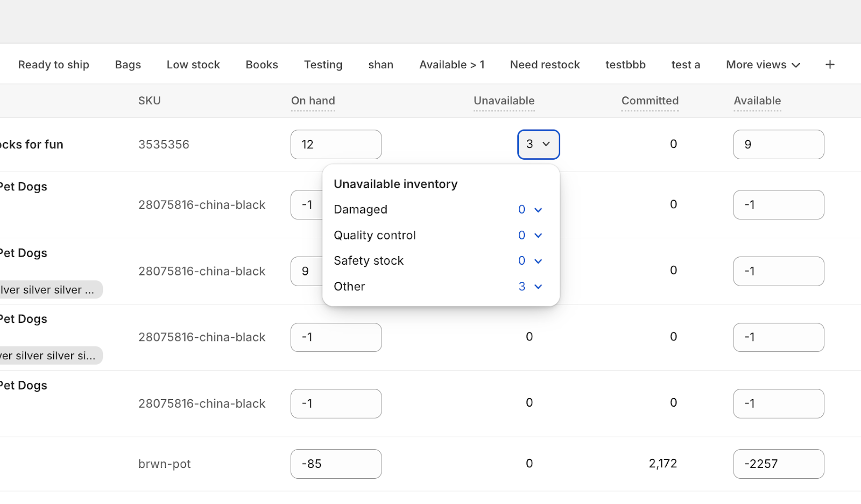
Task: Switch to the Bags view
Action: click(x=128, y=64)
